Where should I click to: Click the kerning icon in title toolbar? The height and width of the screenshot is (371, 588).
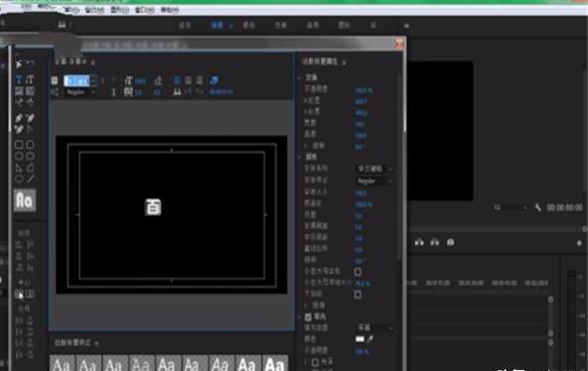pyautogui.click(x=129, y=92)
